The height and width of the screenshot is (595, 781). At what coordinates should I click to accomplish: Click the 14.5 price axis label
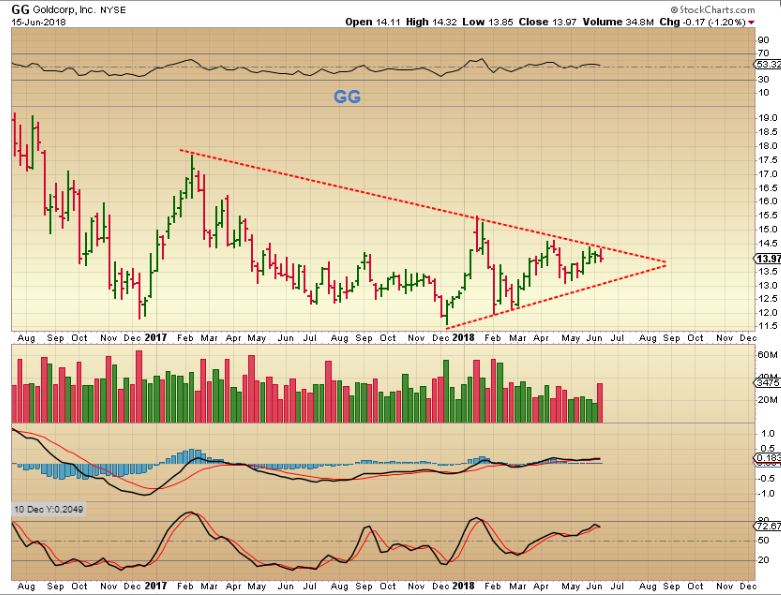pyautogui.click(x=768, y=243)
